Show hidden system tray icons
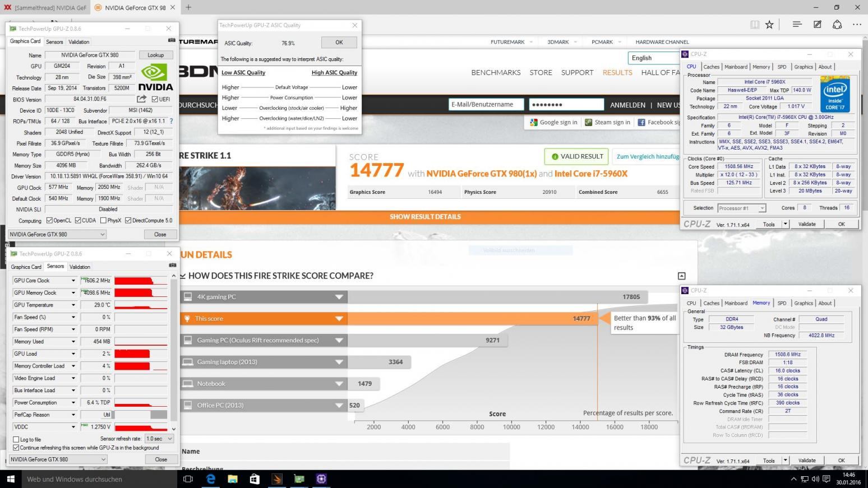Viewport: 868px width, 488px height. click(793, 479)
